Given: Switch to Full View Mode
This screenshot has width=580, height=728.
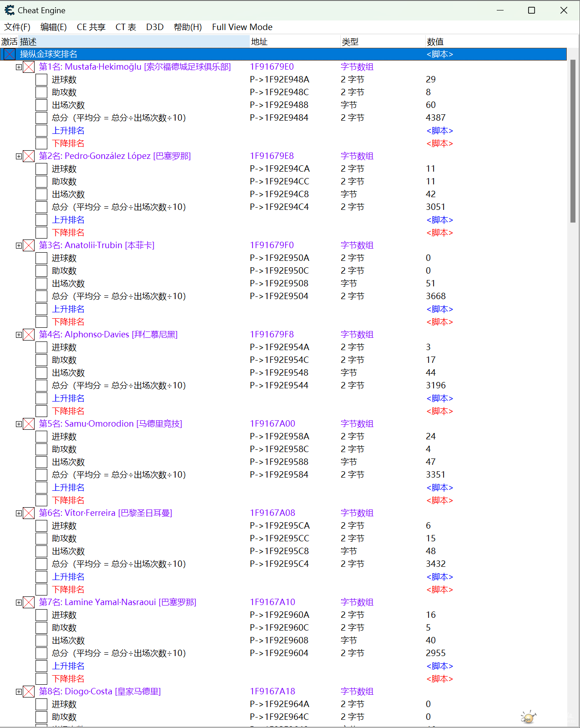Looking at the screenshot, I should 242,27.
